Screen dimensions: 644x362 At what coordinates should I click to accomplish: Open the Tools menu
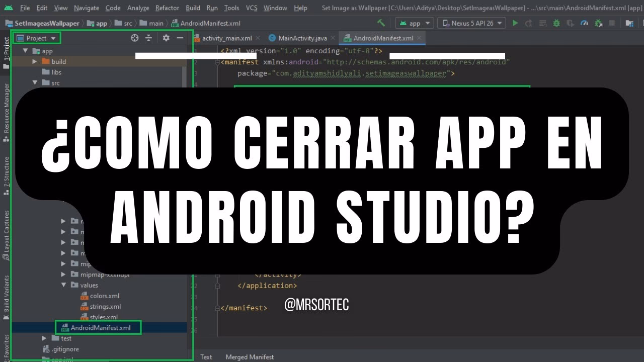point(231,8)
